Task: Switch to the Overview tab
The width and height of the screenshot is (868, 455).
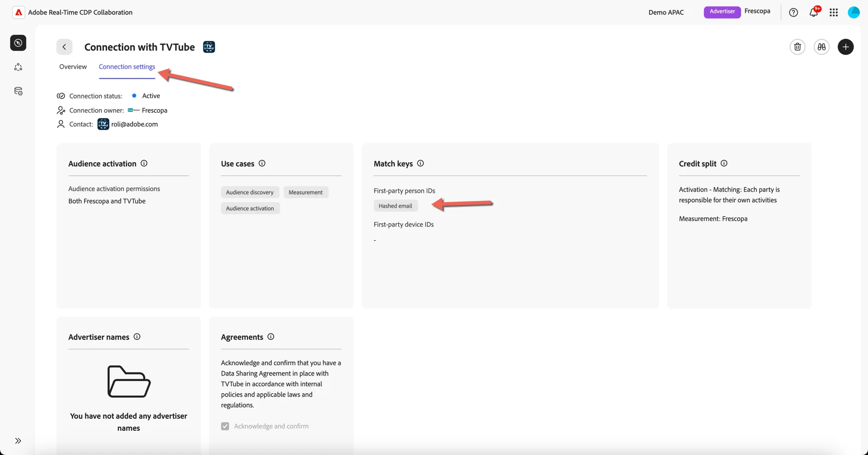Action: [x=73, y=67]
